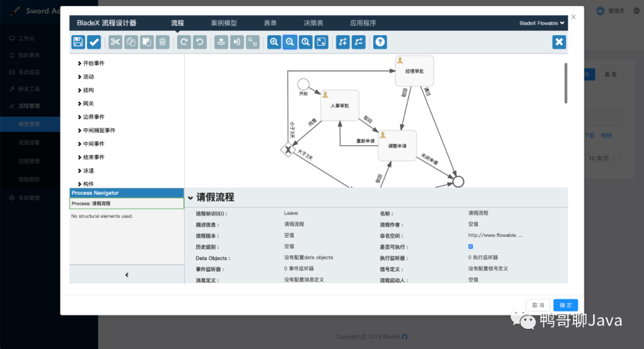
Task: Click the undo arrow icon
Action: click(x=200, y=42)
